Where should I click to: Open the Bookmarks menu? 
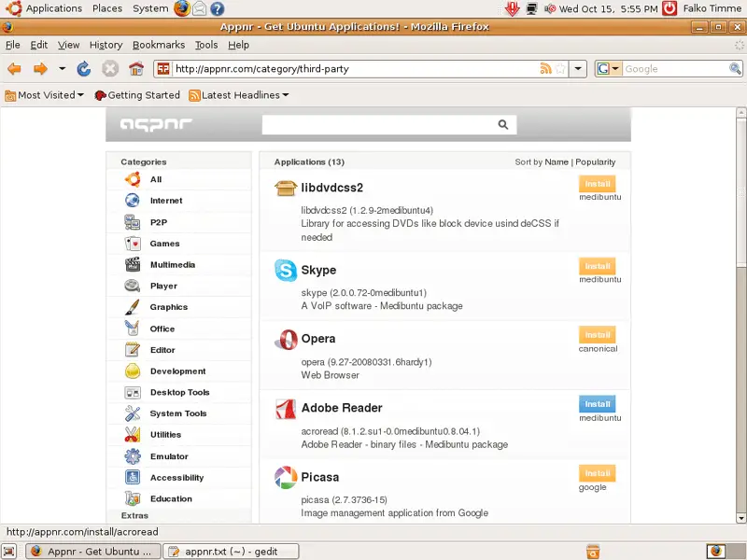coord(159,45)
